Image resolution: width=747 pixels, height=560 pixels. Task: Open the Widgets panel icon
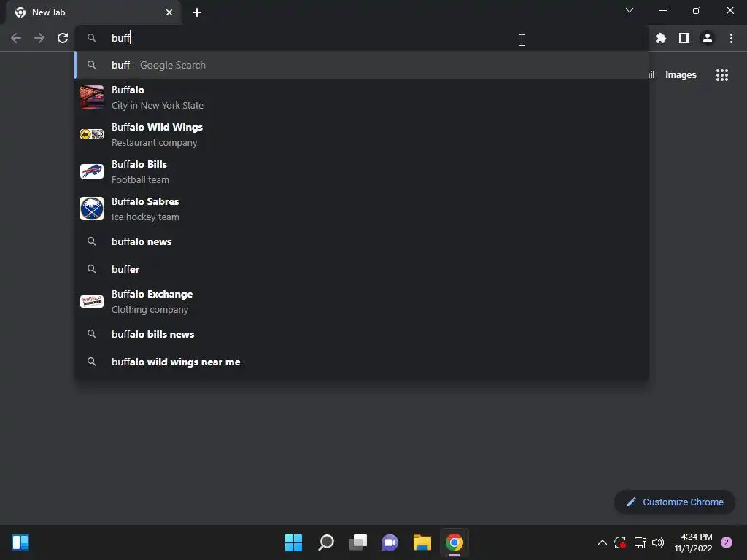pos(20,542)
